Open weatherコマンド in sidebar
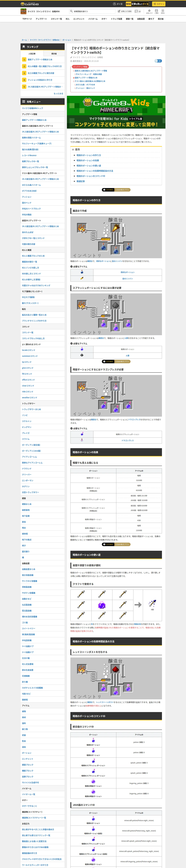Viewport: 186px width, 868px height. 30,398
